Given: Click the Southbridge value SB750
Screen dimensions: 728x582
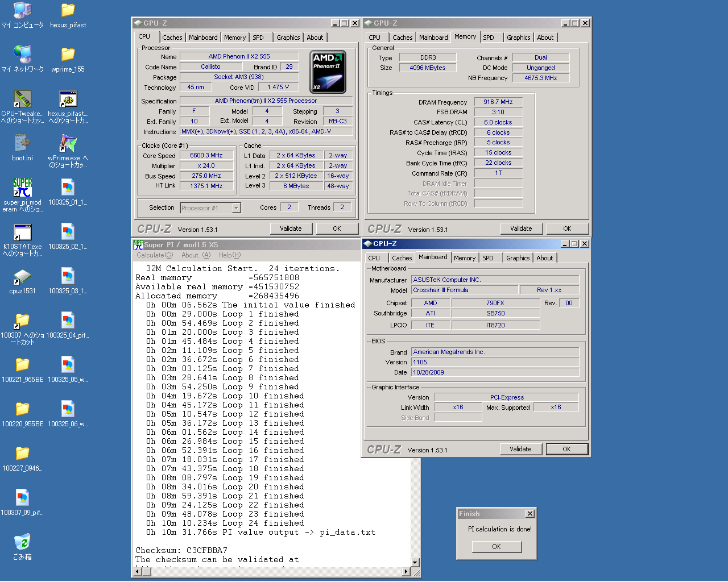Looking at the screenshot, I should pyautogui.click(x=495, y=313).
